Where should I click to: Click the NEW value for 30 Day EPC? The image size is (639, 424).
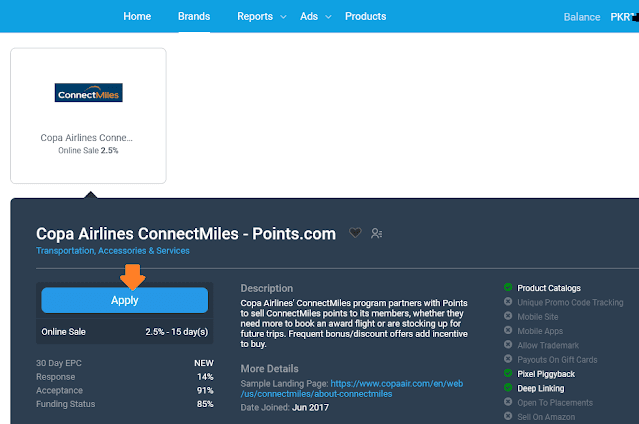tap(204, 363)
